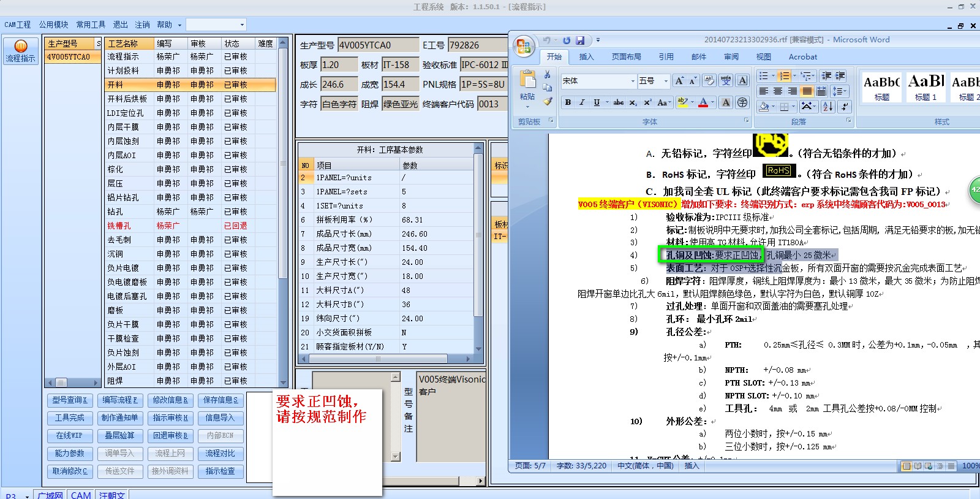The height and width of the screenshot is (499, 980).
Task: Click the large Paste clipboard icon in Word
Action: [x=528, y=80]
